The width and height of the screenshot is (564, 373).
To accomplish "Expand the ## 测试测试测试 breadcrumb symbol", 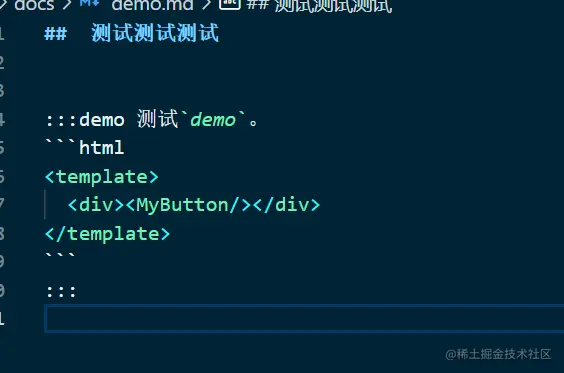I will coord(319,6).
